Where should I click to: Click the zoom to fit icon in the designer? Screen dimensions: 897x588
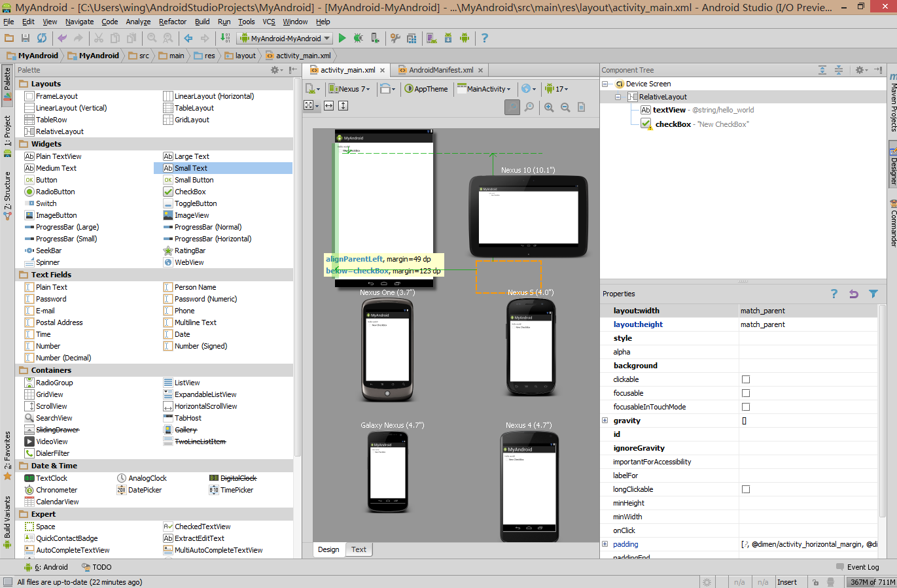(512, 107)
